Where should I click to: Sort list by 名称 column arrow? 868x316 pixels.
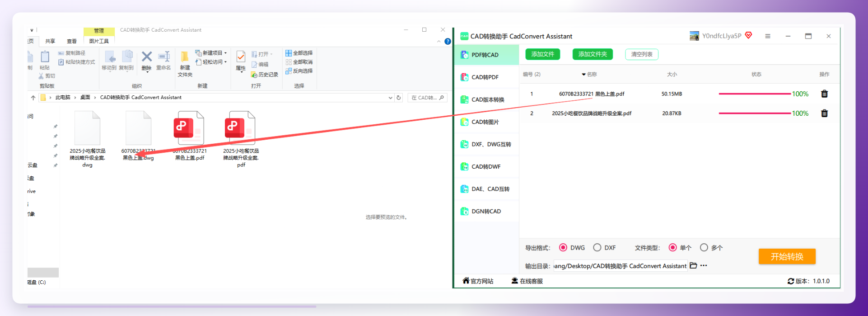pos(583,74)
